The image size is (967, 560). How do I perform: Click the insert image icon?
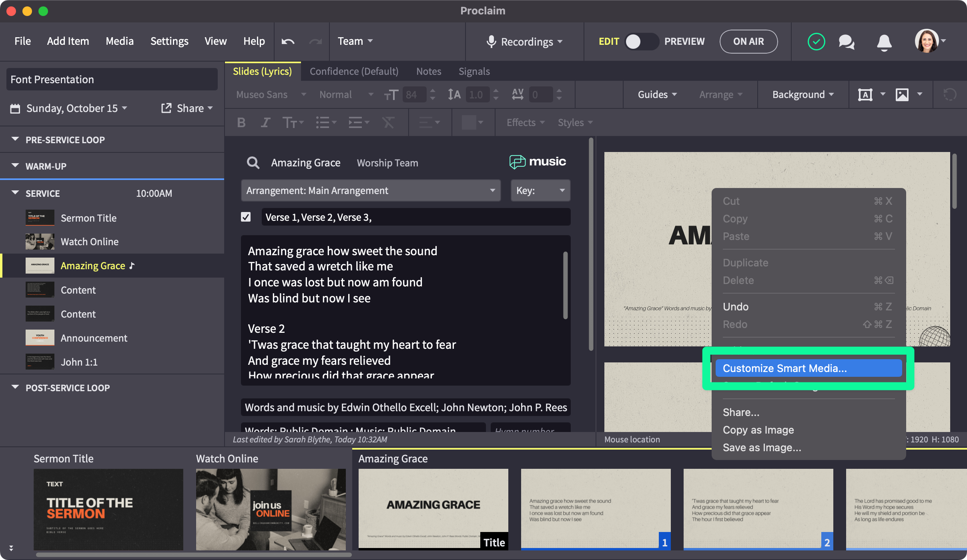(x=902, y=95)
